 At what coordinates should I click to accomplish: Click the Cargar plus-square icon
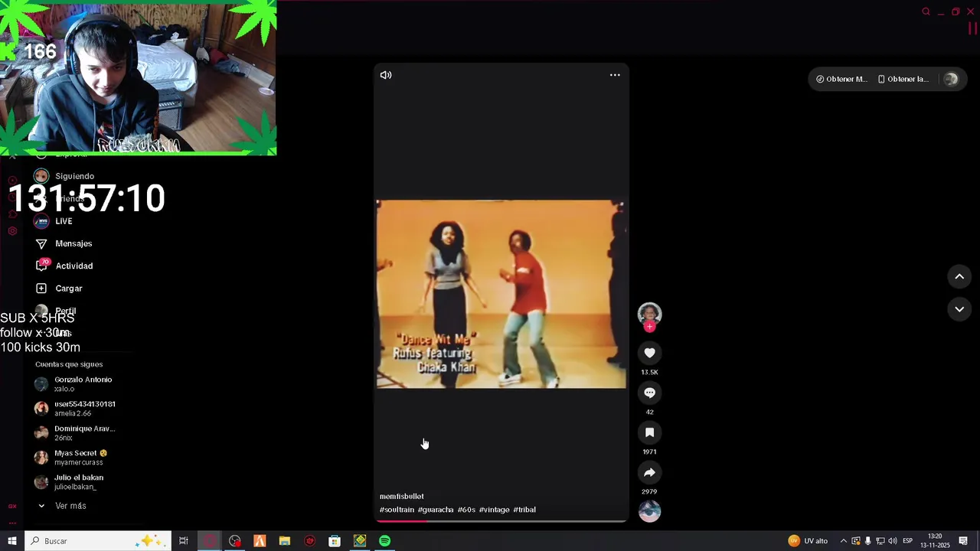(41, 289)
